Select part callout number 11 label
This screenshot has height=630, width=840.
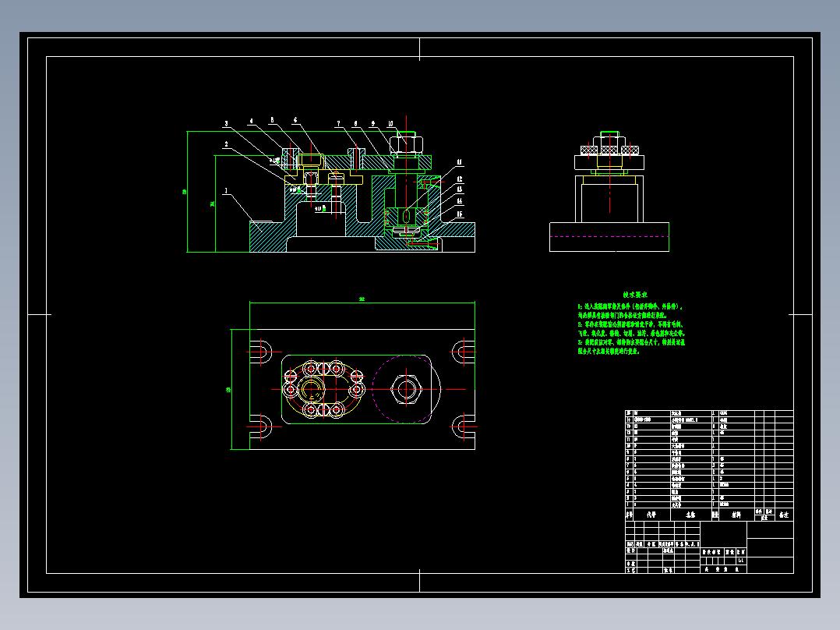click(459, 162)
